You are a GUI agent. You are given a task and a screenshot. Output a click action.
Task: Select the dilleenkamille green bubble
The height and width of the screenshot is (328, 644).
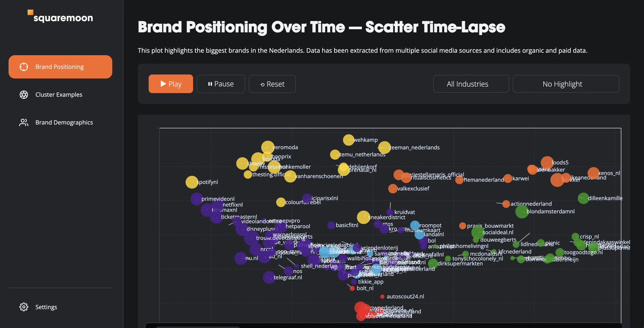coord(583,198)
